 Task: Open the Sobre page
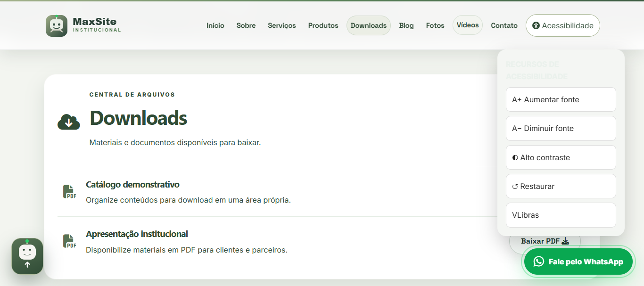click(x=246, y=25)
